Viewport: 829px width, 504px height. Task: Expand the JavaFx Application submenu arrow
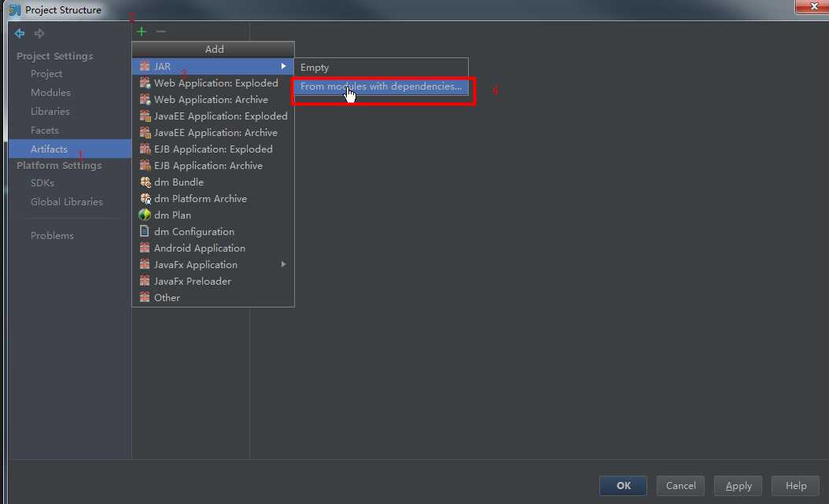click(283, 264)
